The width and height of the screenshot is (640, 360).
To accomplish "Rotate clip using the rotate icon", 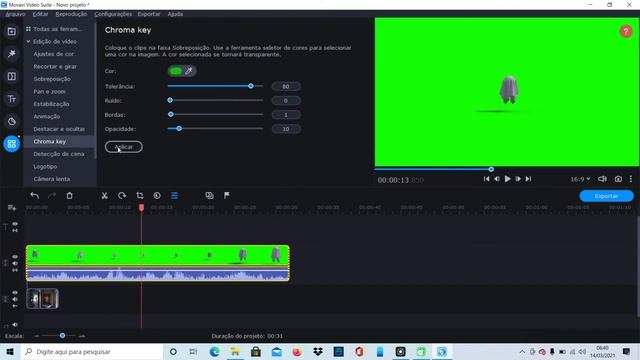I will (122, 196).
